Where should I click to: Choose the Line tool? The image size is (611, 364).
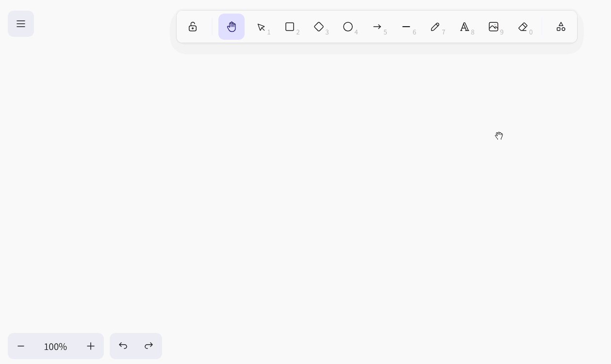click(x=406, y=27)
